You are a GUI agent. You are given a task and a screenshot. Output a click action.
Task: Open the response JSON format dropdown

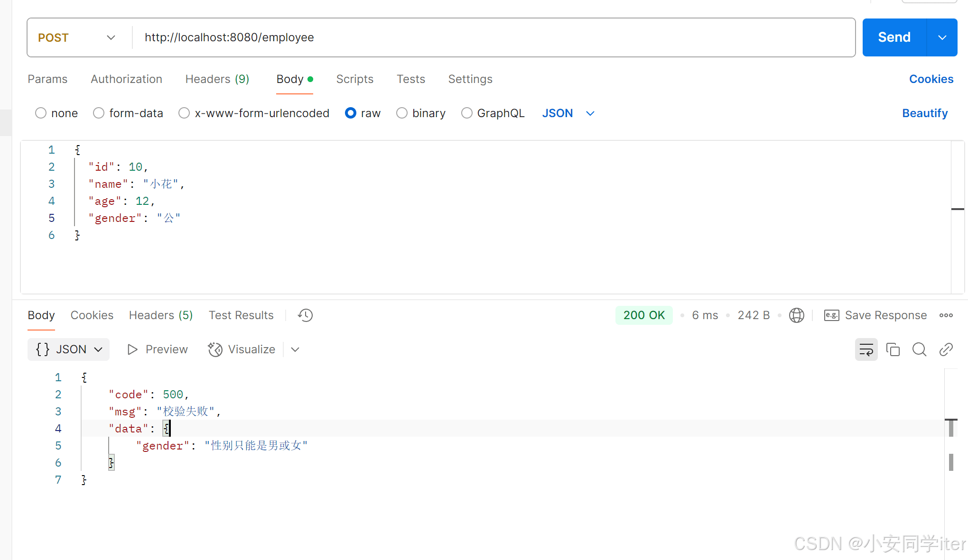[69, 349]
